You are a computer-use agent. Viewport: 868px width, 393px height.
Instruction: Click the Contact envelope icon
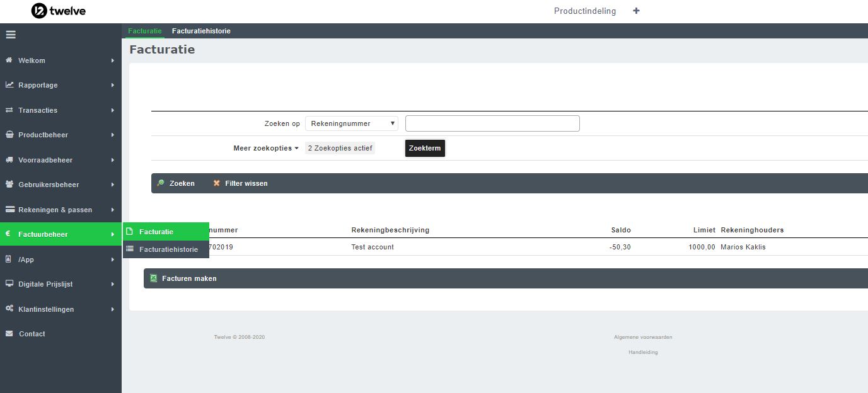pos(9,334)
